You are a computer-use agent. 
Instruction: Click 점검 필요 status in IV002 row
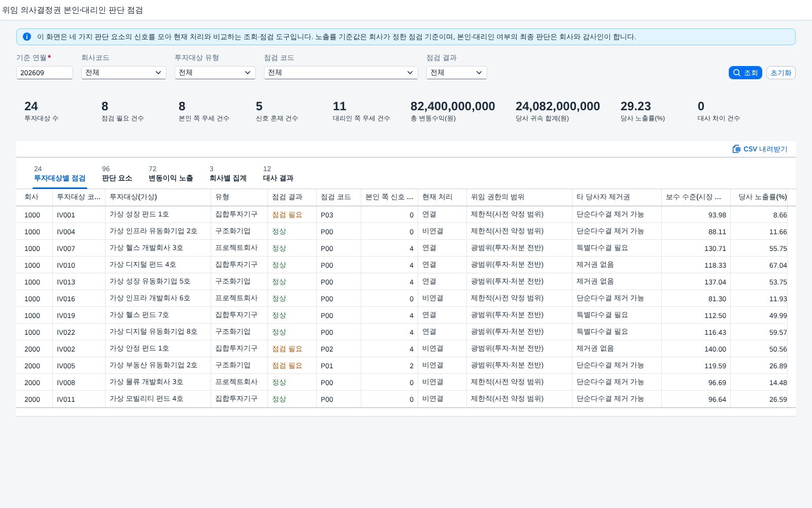click(x=287, y=349)
